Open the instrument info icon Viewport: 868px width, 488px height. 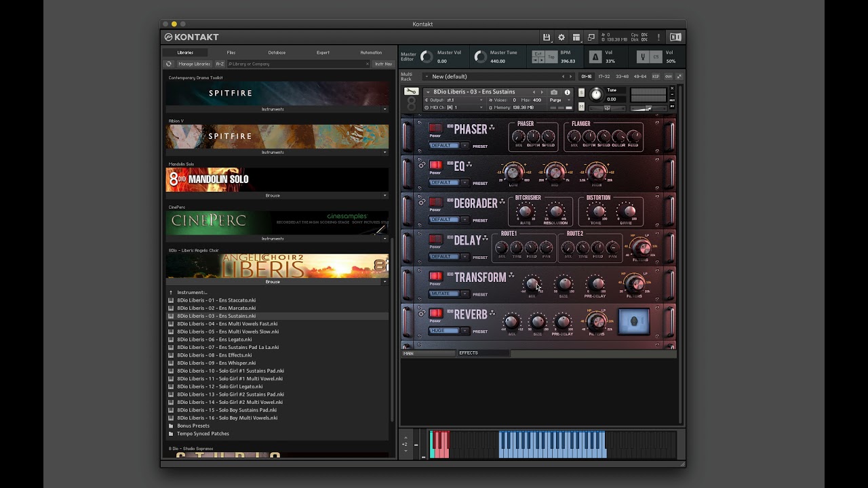[x=568, y=92]
